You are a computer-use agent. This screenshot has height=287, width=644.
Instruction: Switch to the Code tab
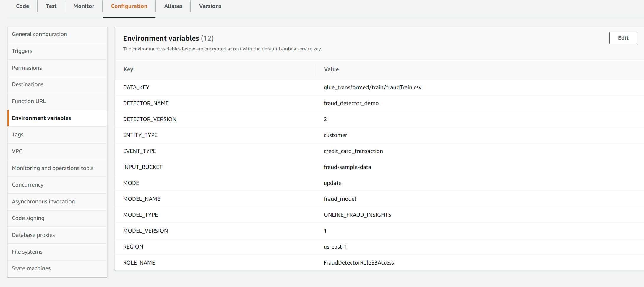(22, 6)
